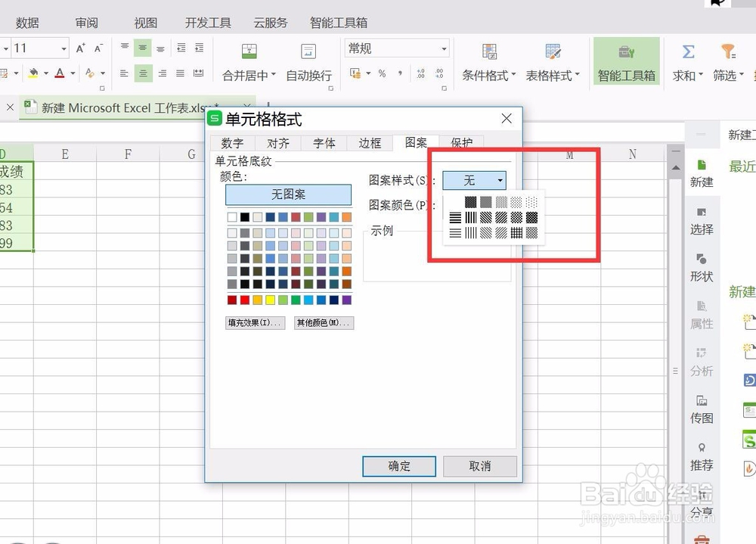
Task: Click the percent style icon
Action: click(x=382, y=74)
